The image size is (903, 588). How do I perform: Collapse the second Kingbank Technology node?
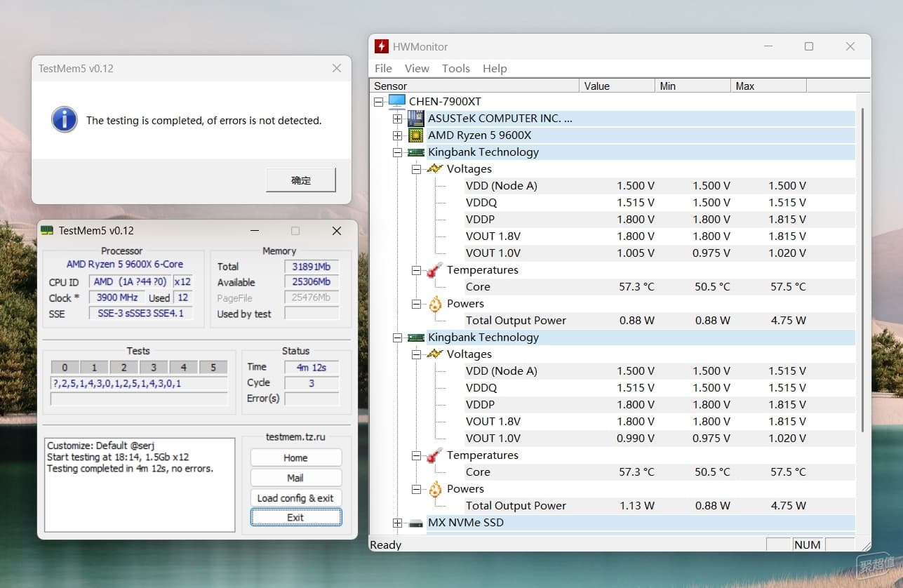tap(398, 338)
